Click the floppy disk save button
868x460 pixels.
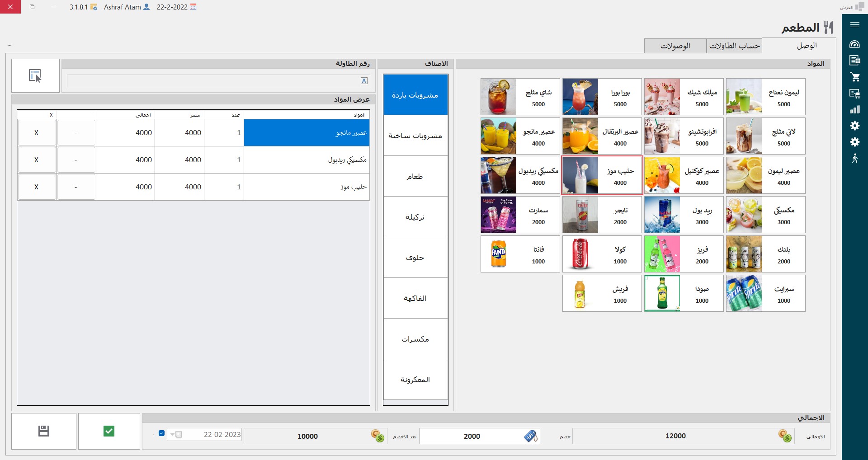click(44, 431)
